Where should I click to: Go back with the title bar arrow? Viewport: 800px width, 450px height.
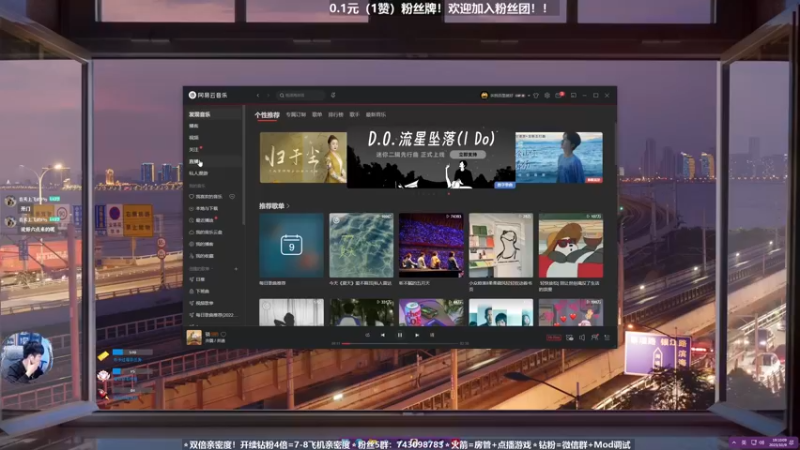coord(258,95)
